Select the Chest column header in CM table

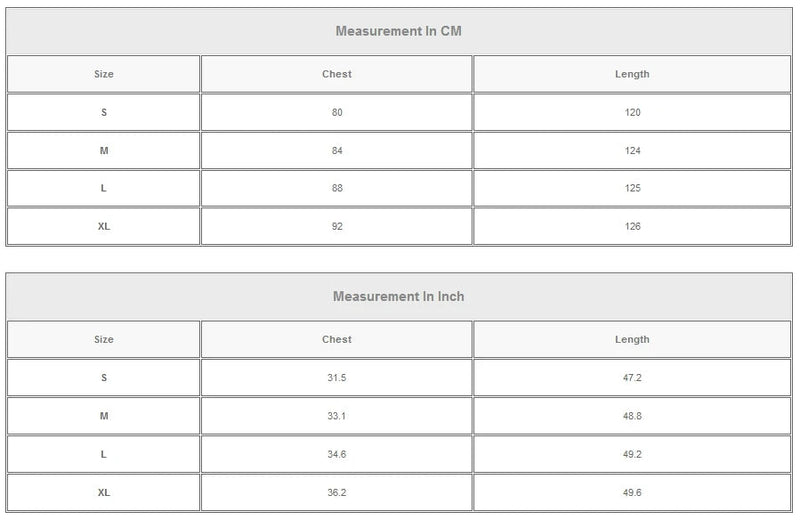337,74
